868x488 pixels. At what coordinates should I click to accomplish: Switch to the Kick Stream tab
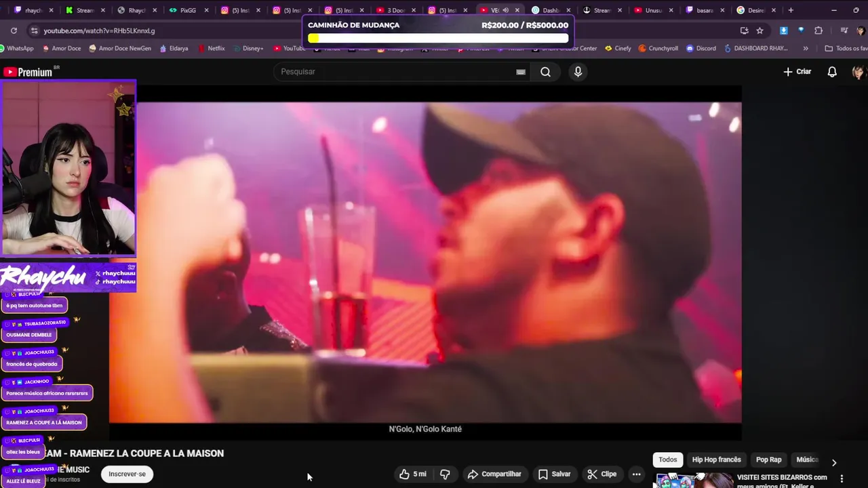(x=85, y=10)
